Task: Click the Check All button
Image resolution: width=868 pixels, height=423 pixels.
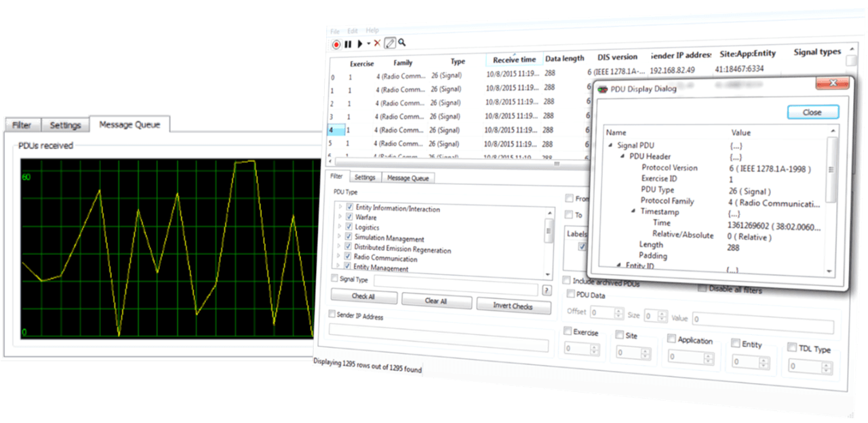Action: pos(363,296)
